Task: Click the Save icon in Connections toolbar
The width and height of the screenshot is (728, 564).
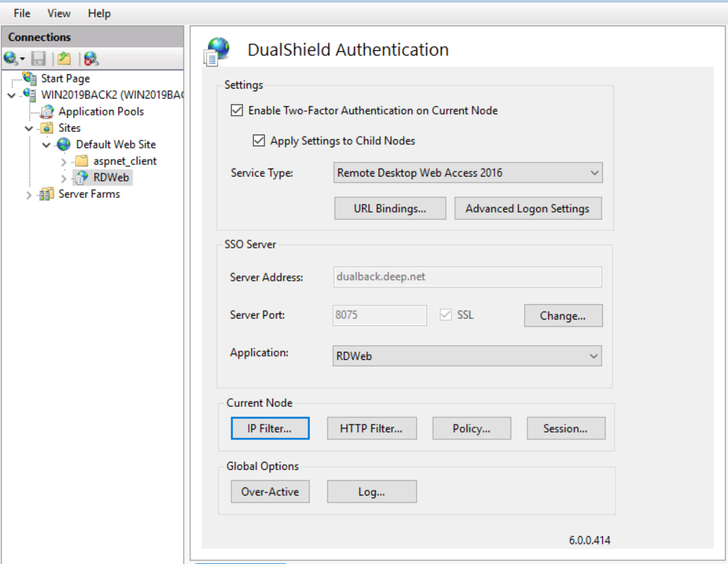Action: click(38, 58)
